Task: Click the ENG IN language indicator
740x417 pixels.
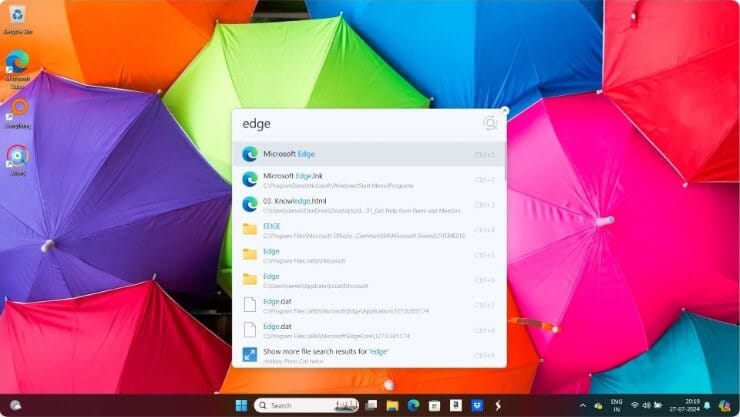Action: point(616,405)
